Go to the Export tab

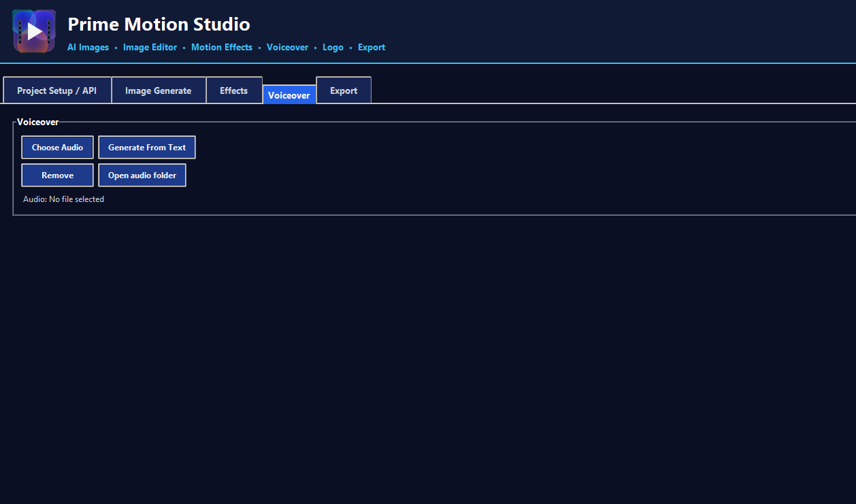coord(344,90)
